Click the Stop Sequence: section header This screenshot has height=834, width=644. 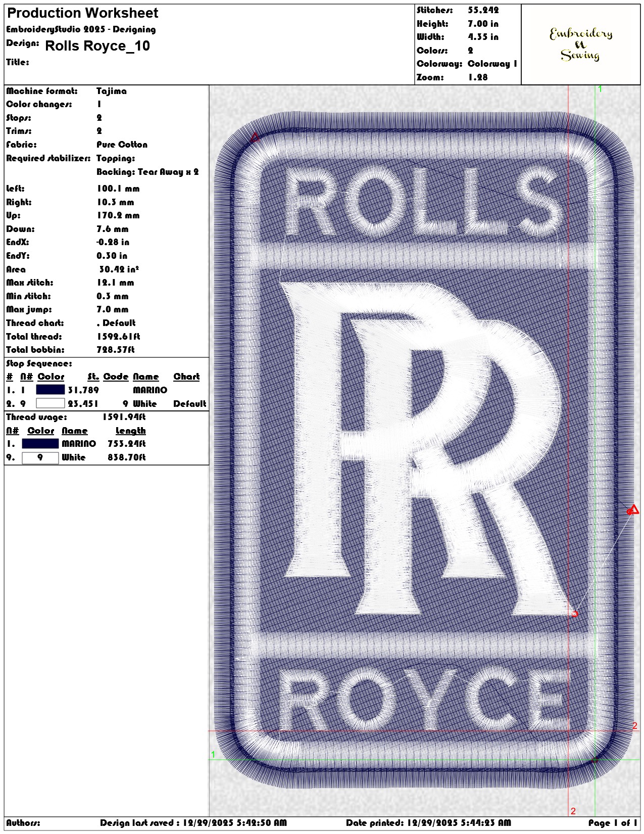39,363
